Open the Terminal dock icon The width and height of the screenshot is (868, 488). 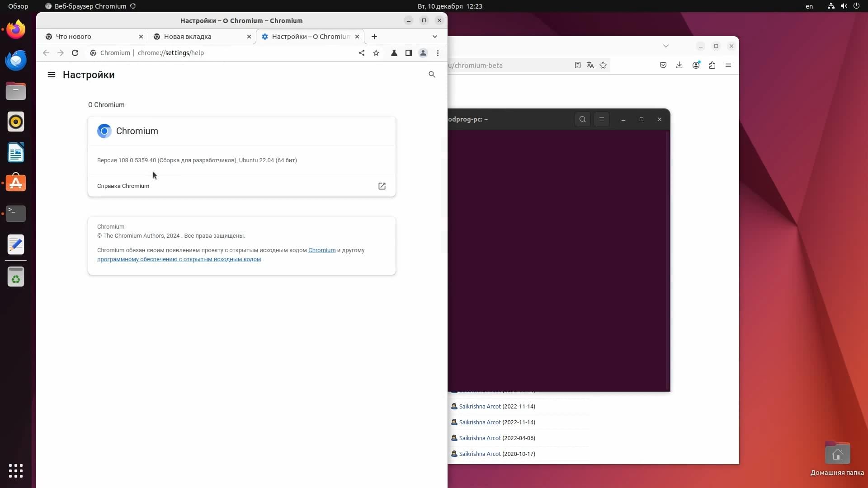pyautogui.click(x=16, y=213)
